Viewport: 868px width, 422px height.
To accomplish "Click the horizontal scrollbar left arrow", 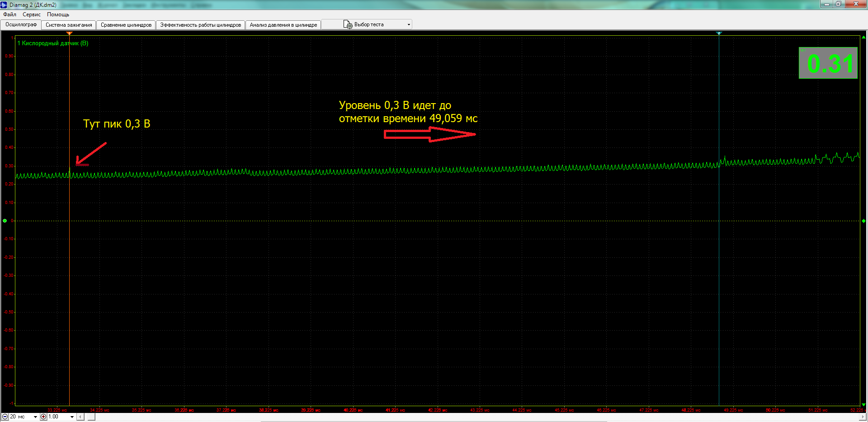I will (x=80, y=417).
